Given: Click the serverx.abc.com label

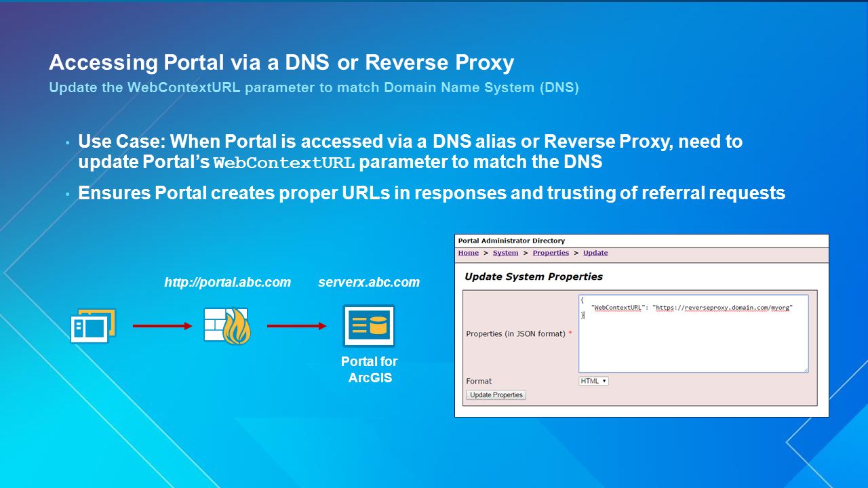Looking at the screenshot, I should point(369,282).
